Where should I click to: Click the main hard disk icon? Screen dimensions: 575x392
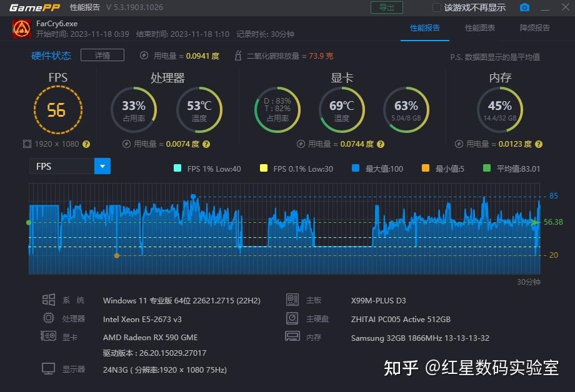pyautogui.click(x=292, y=318)
